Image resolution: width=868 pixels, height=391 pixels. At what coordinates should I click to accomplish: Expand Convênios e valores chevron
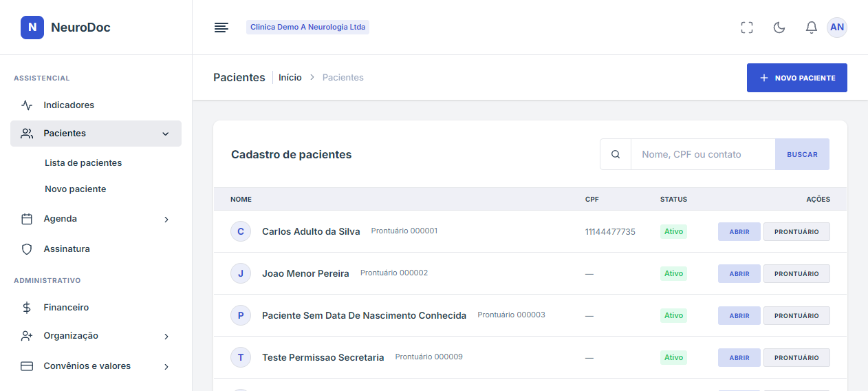pyautogui.click(x=166, y=366)
